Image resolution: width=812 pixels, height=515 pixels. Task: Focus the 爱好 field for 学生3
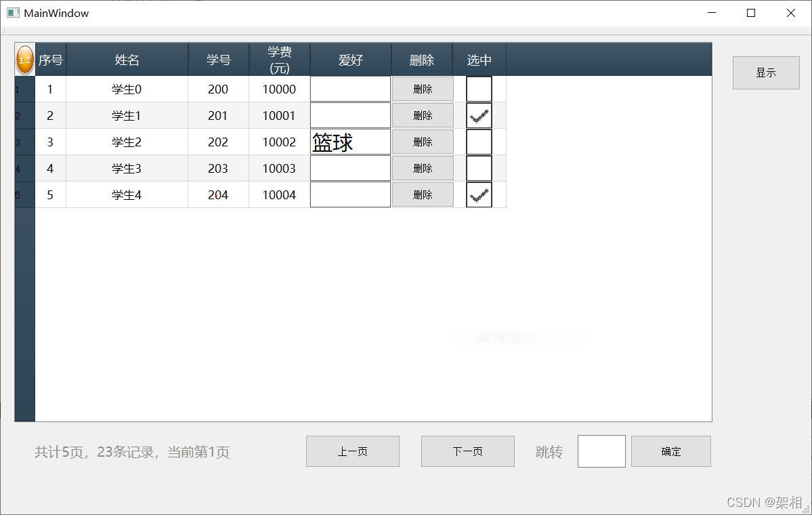[x=350, y=168]
